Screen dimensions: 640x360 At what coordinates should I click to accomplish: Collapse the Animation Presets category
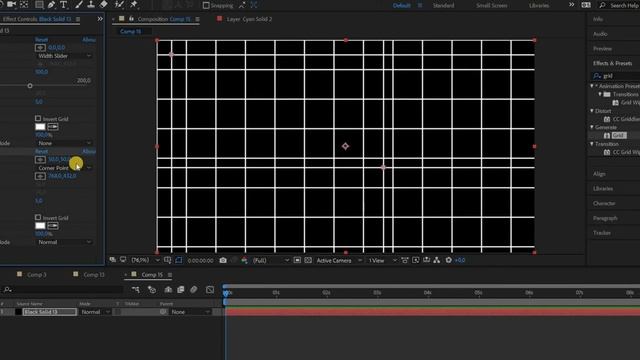click(592, 86)
